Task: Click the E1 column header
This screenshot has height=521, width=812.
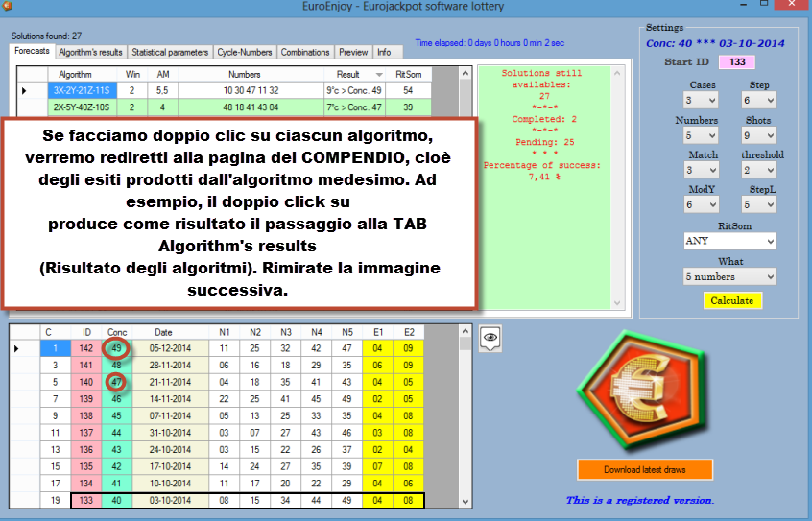Action: 378,332
